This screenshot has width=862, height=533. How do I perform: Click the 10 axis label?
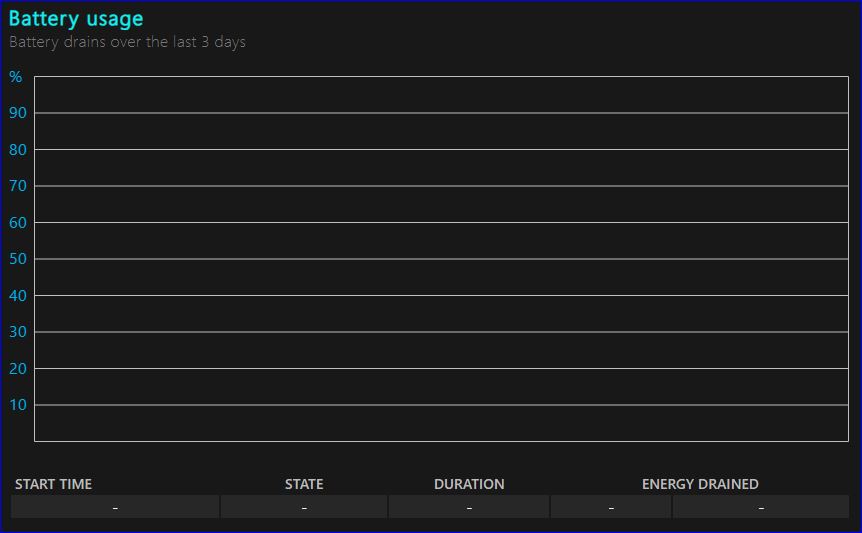click(18, 405)
